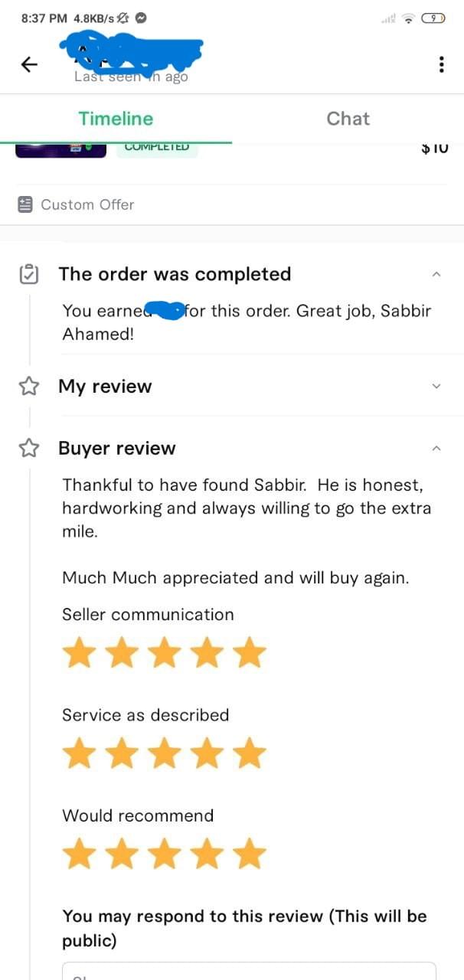Tap first star under Service as described
The image size is (464, 980).
pos(79,755)
